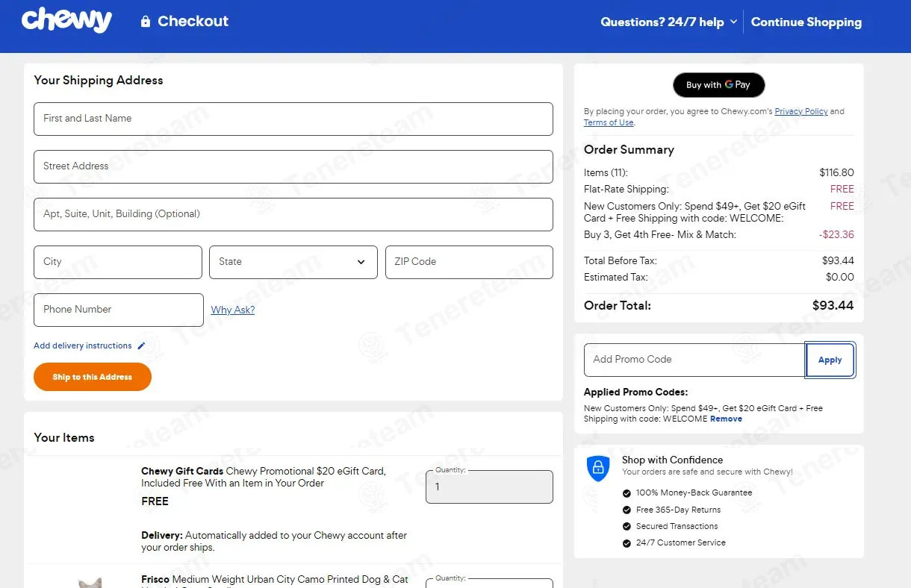This screenshot has width=911, height=588.
Task: Click the checkmark beside Free 365-Day Returns
Action: [x=626, y=510]
